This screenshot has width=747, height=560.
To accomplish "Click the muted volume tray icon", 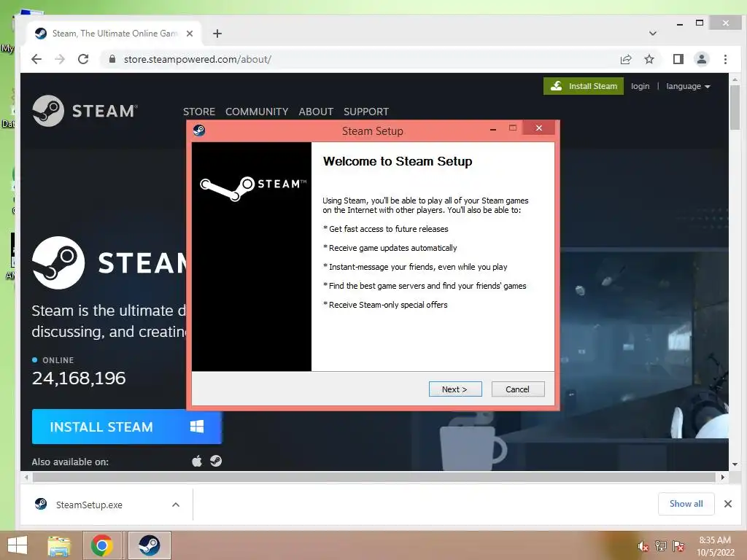I will (x=643, y=546).
